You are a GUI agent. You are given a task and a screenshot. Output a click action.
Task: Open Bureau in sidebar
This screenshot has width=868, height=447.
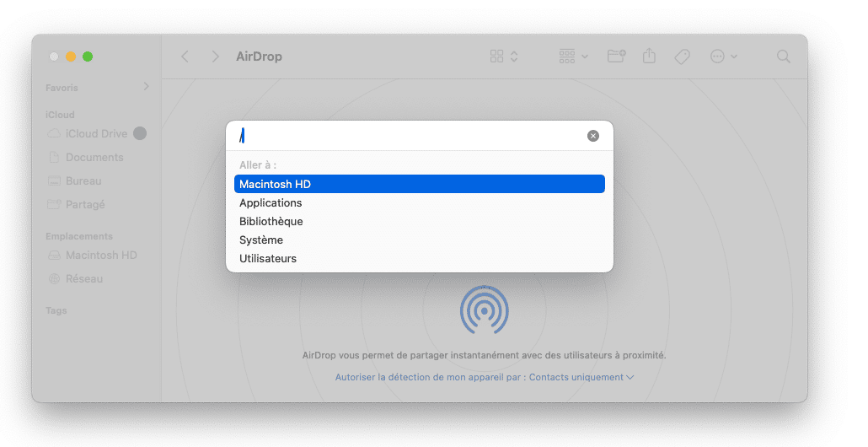click(75, 181)
